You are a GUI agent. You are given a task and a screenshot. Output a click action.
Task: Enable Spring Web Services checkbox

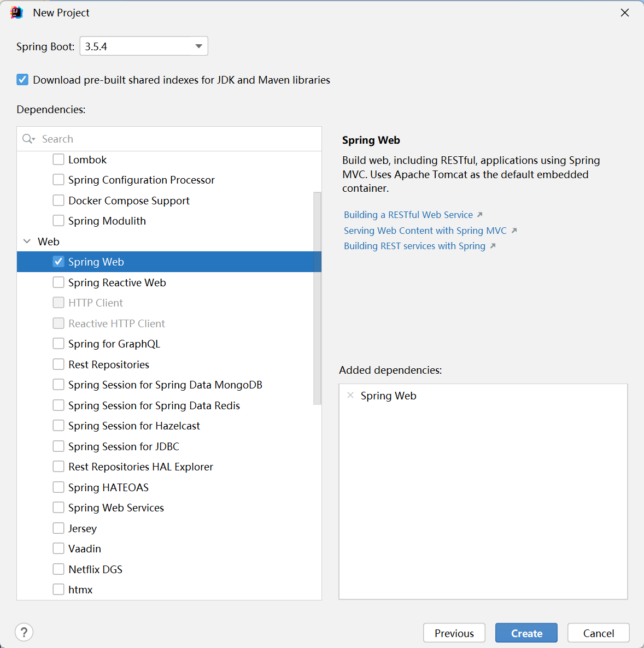point(58,508)
